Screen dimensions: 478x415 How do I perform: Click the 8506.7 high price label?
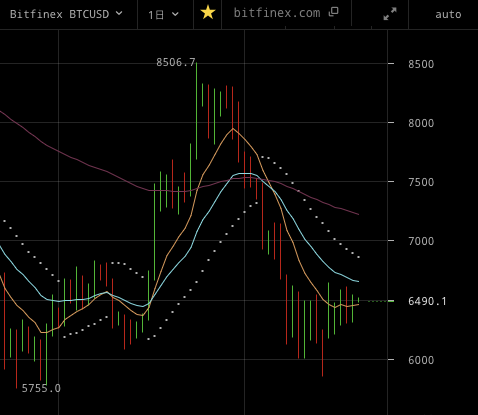pyautogui.click(x=176, y=62)
